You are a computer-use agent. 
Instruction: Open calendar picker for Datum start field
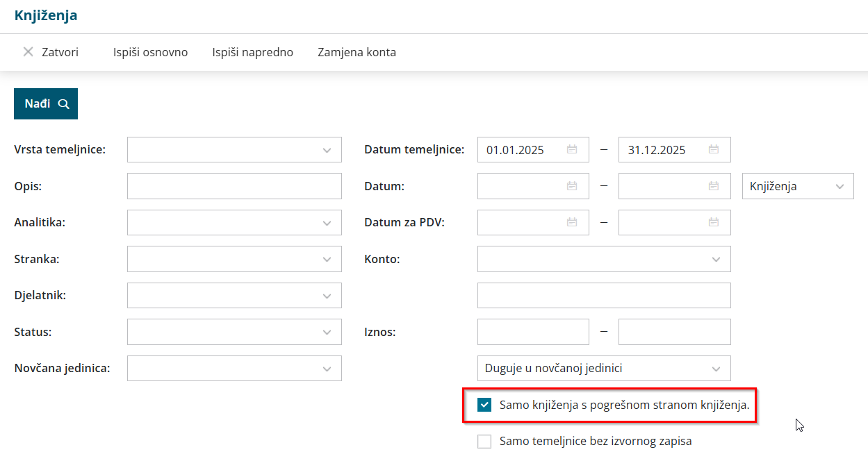pyautogui.click(x=572, y=186)
